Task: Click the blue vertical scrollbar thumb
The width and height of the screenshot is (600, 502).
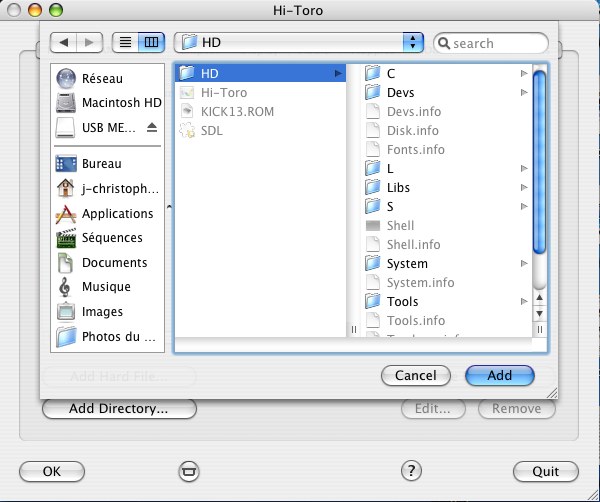Action: 540,163
